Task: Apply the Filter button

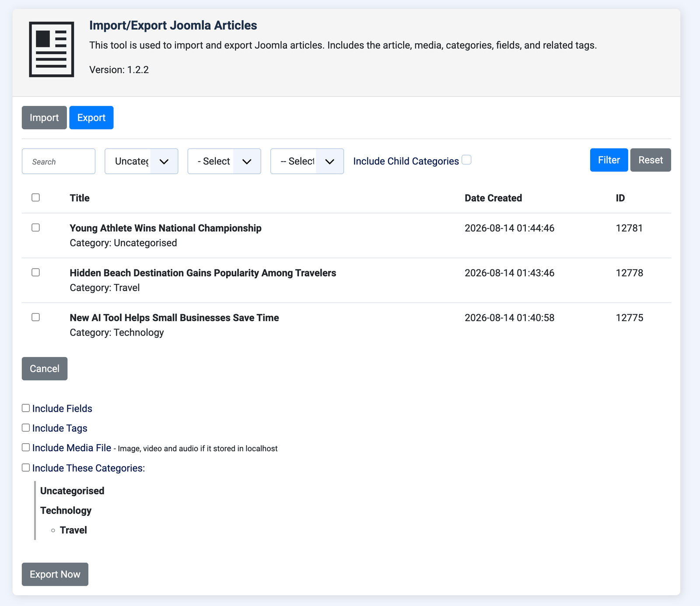Action: click(x=609, y=160)
